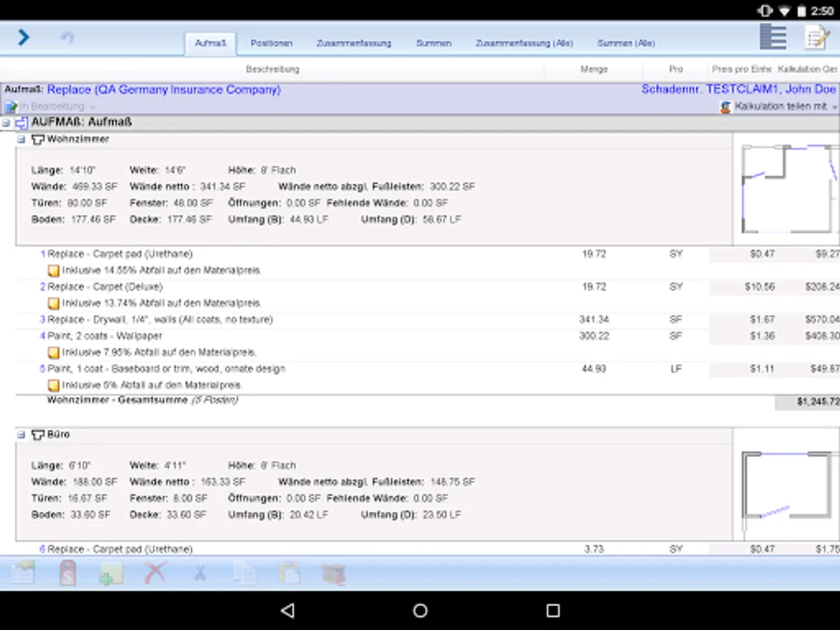Open the Zusammenfassung tab
Image resolution: width=840 pixels, height=630 pixels.
(353, 43)
